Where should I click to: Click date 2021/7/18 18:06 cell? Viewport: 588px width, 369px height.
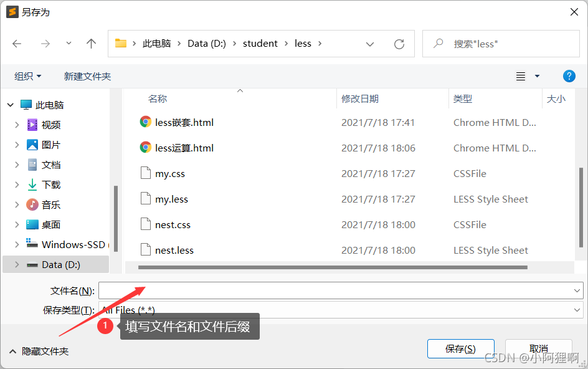pyautogui.click(x=378, y=148)
